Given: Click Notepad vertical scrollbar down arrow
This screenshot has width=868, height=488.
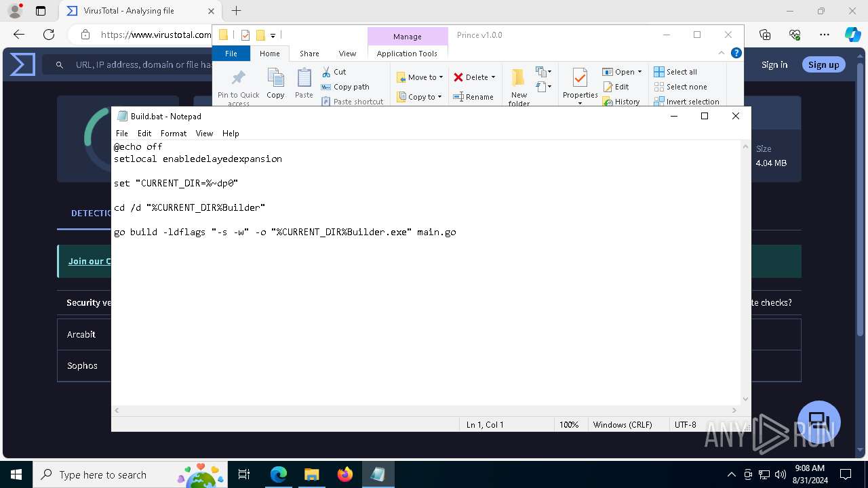Looking at the screenshot, I should 746,399.
